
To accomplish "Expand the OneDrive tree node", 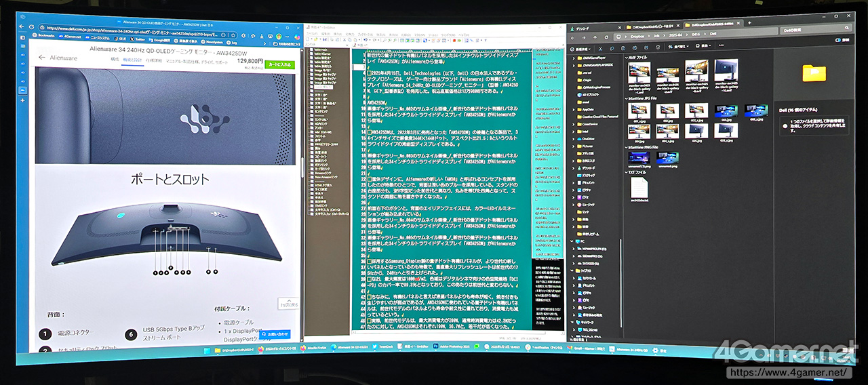I will click(x=574, y=138).
